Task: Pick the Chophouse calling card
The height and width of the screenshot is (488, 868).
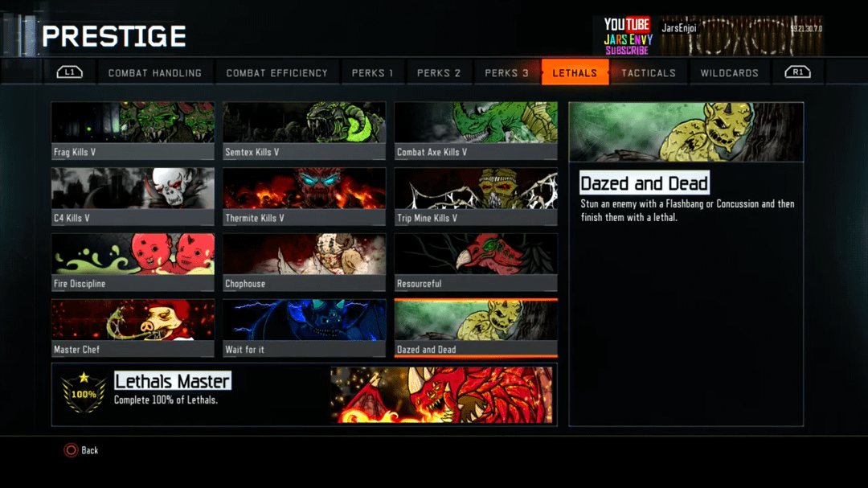Action: pos(304,262)
